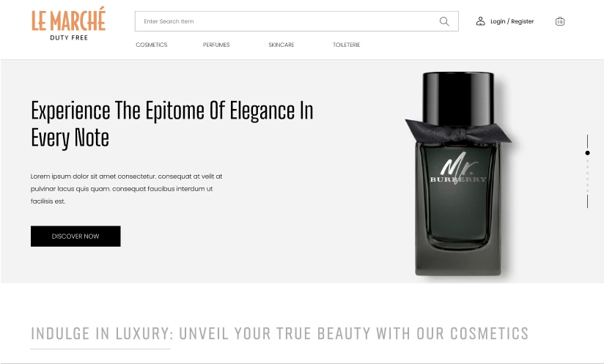604x364 pixels.
Task: Open the Perfumes category menu
Action: coord(216,45)
